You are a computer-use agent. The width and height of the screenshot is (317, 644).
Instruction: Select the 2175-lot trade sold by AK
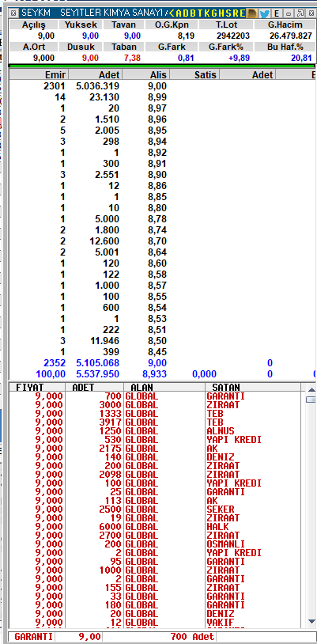click(154, 449)
